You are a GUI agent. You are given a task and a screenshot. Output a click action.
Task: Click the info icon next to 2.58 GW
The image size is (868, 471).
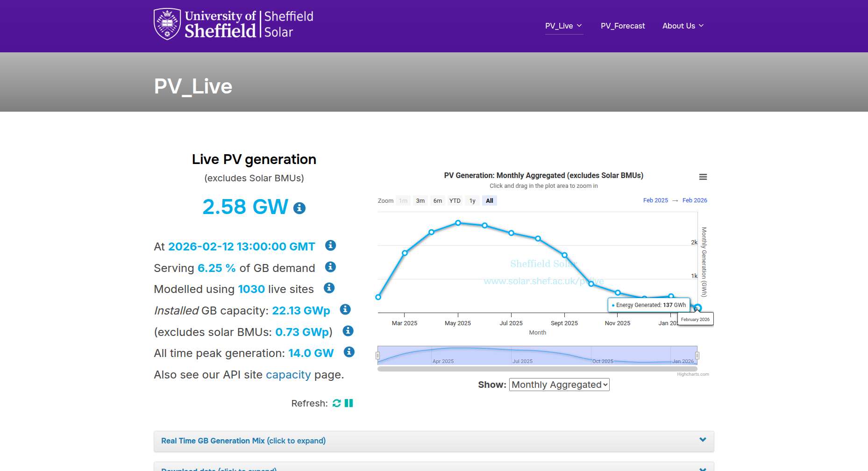point(299,208)
